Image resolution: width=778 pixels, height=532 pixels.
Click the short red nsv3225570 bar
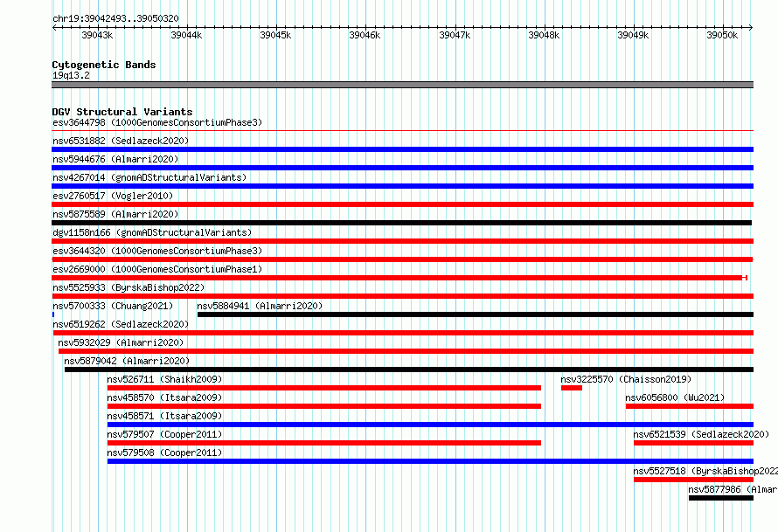[x=572, y=388]
